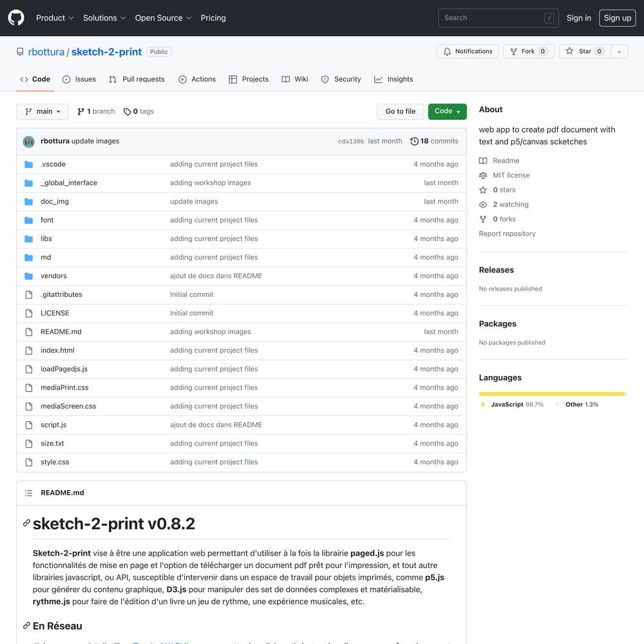Click the folder icon for .vscode
Image resolution: width=644 pixels, height=644 pixels.
[28, 164]
